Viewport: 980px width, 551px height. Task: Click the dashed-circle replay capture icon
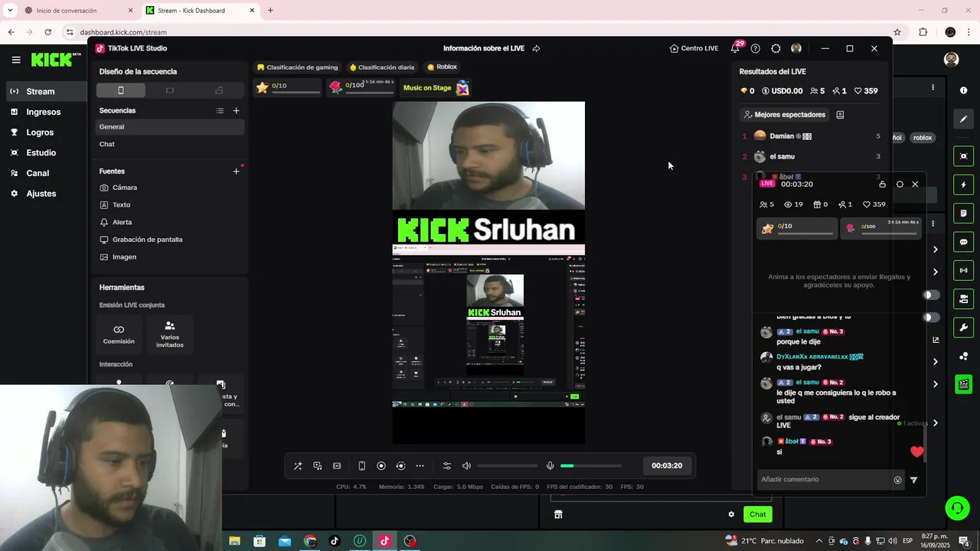point(400,466)
